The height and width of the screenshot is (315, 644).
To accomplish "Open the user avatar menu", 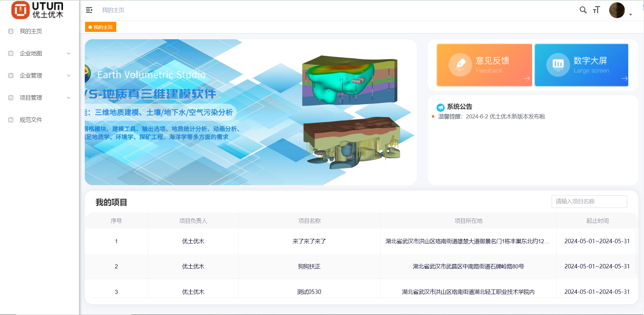I will coord(617,10).
